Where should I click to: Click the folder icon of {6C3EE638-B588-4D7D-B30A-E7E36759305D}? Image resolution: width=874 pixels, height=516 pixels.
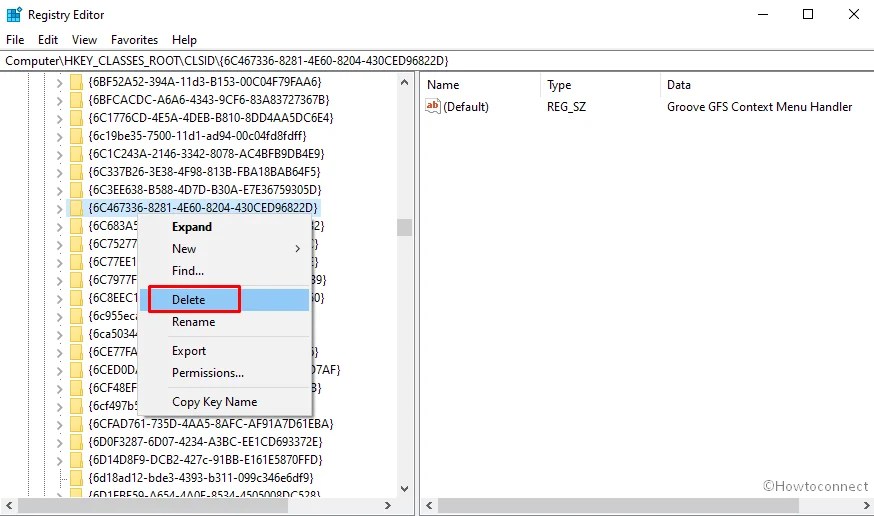tap(76, 190)
